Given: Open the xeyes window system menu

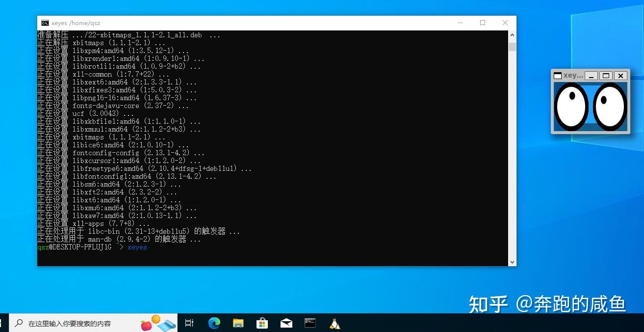Looking at the screenshot, I should click(558, 76).
